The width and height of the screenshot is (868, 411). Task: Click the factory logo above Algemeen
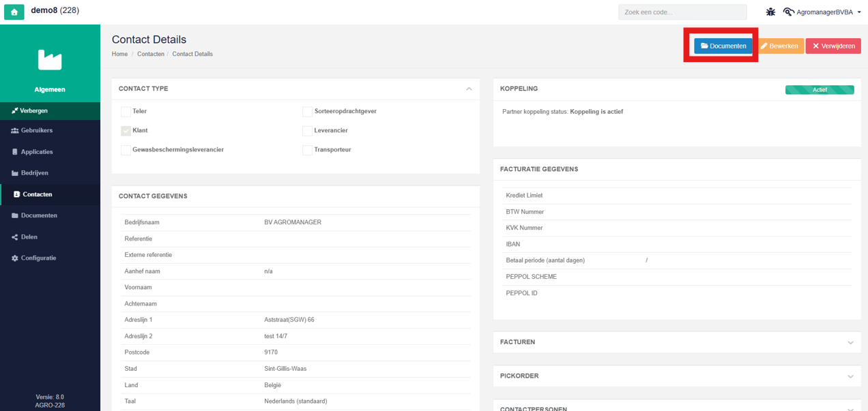click(50, 60)
